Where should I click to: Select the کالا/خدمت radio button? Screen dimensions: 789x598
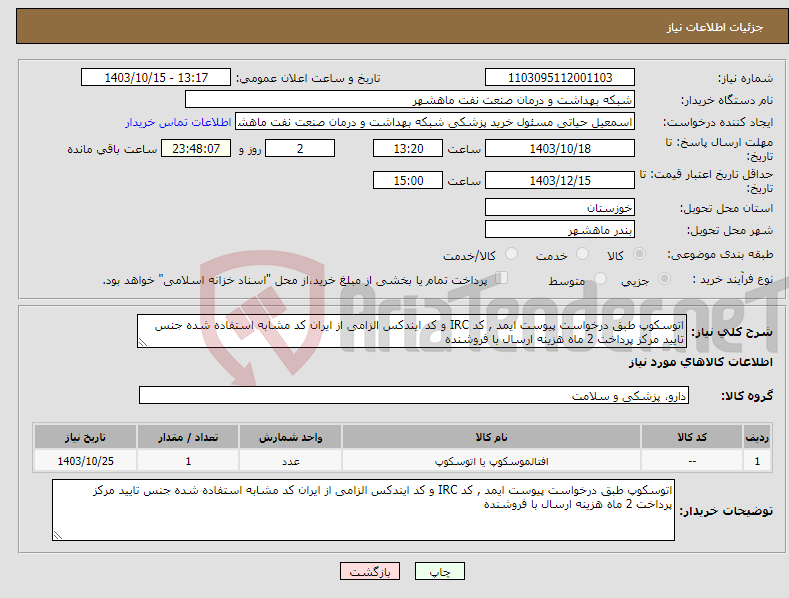[x=511, y=254]
